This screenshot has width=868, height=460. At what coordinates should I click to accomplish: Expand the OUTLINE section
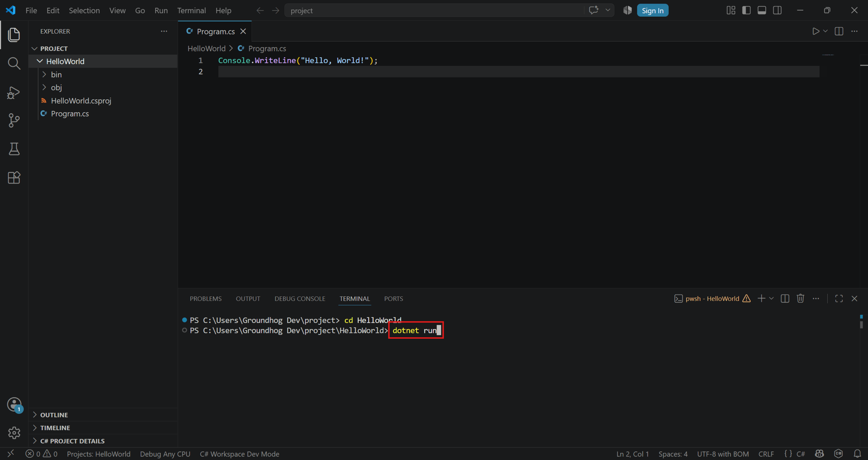point(103,414)
